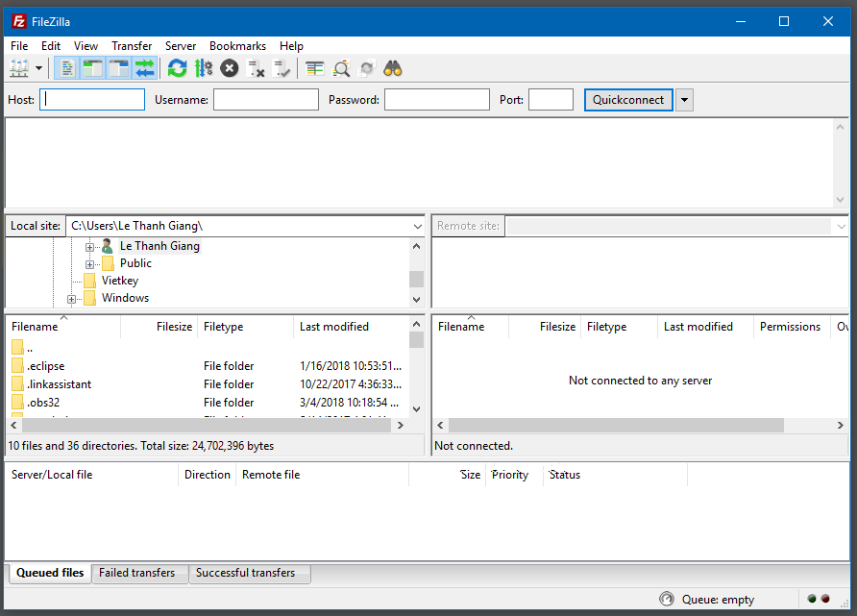Open directory listing filters icon
The height and width of the screenshot is (616, 857).
click(x=315, y=68)
